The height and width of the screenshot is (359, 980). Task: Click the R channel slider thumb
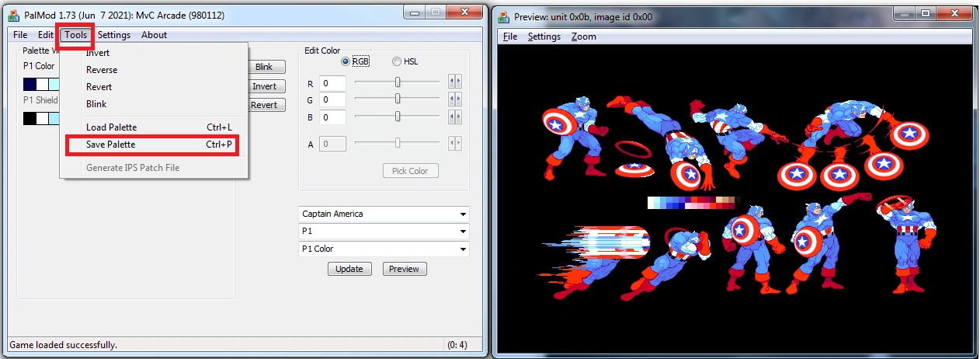(x=398, y=82)
